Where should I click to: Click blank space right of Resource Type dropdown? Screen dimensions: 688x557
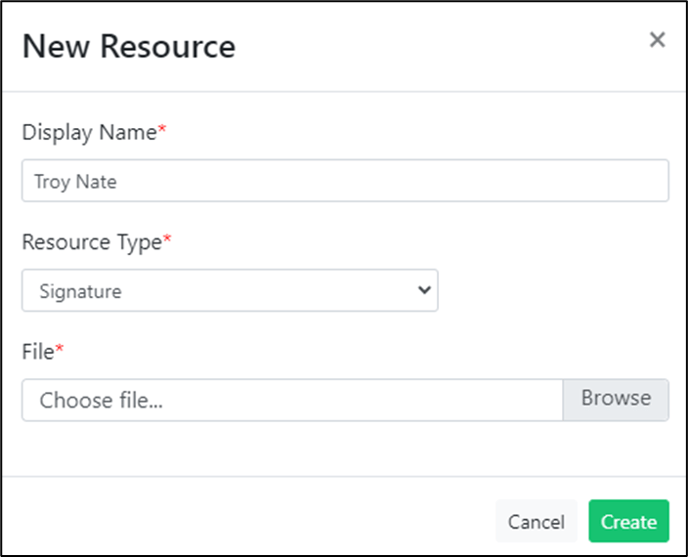coord(553,290)
